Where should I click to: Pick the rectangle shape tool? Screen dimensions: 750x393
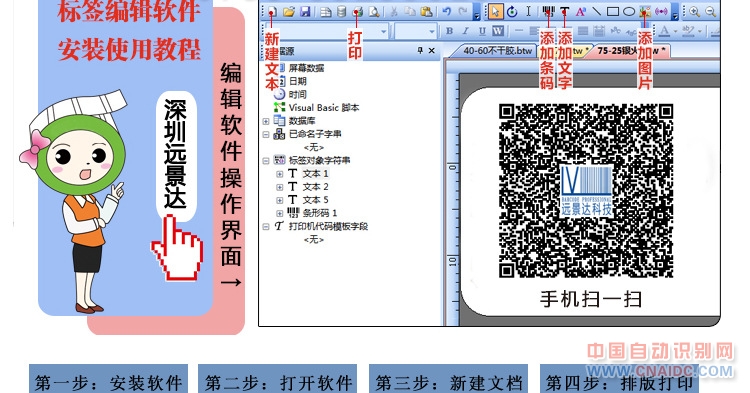[613, 11]
